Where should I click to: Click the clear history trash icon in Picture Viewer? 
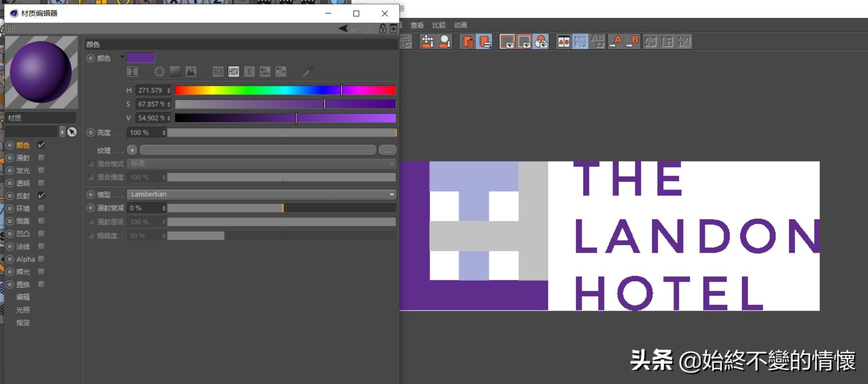click(468, 41)
